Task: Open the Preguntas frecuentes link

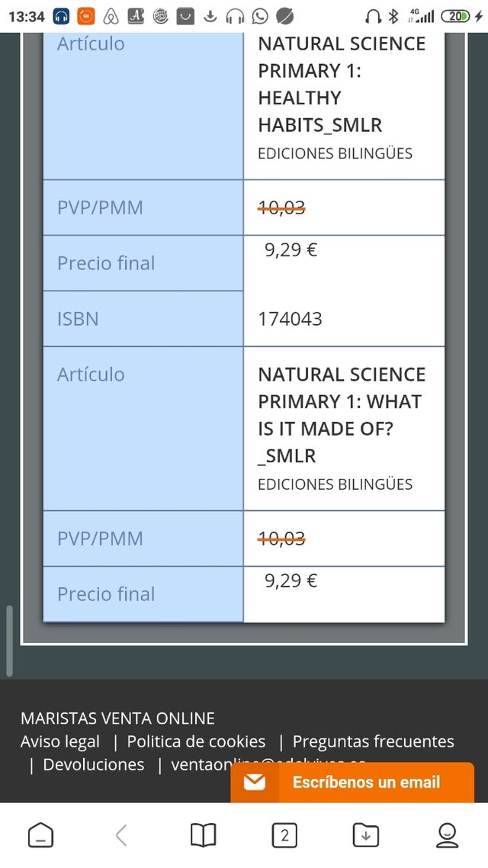Action: (x=374, y=741)
